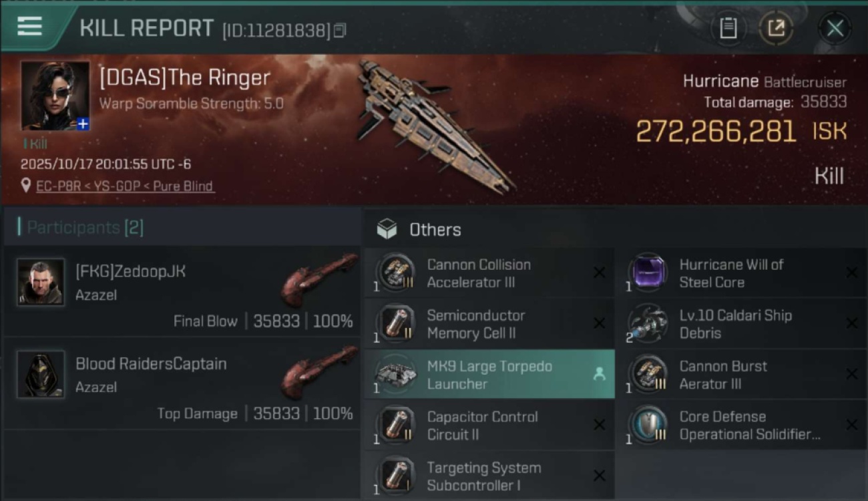Select the Participants tab header
The width and height of the screenshot is (868, 501).
pos(85,228)
